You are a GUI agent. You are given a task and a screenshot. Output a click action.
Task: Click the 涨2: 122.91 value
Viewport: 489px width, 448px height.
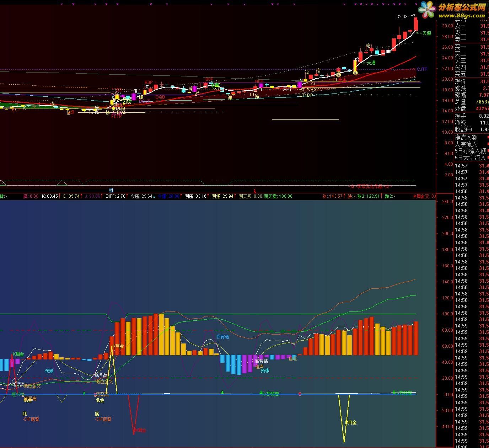[369, 196]
